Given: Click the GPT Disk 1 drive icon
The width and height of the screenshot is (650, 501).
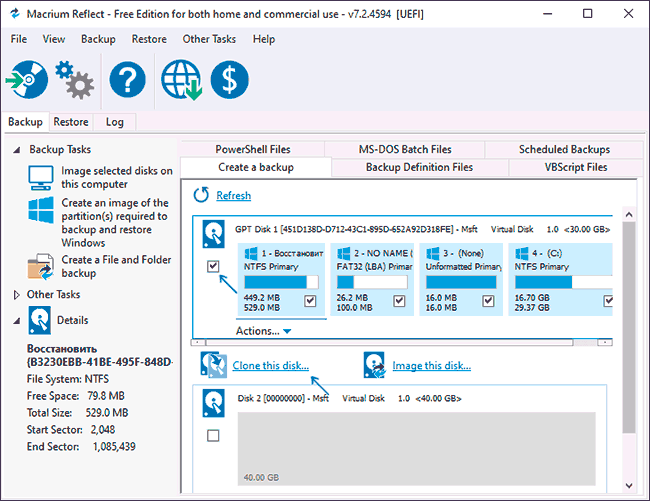Looking at the screenshot, I should [x=213, y=234].
